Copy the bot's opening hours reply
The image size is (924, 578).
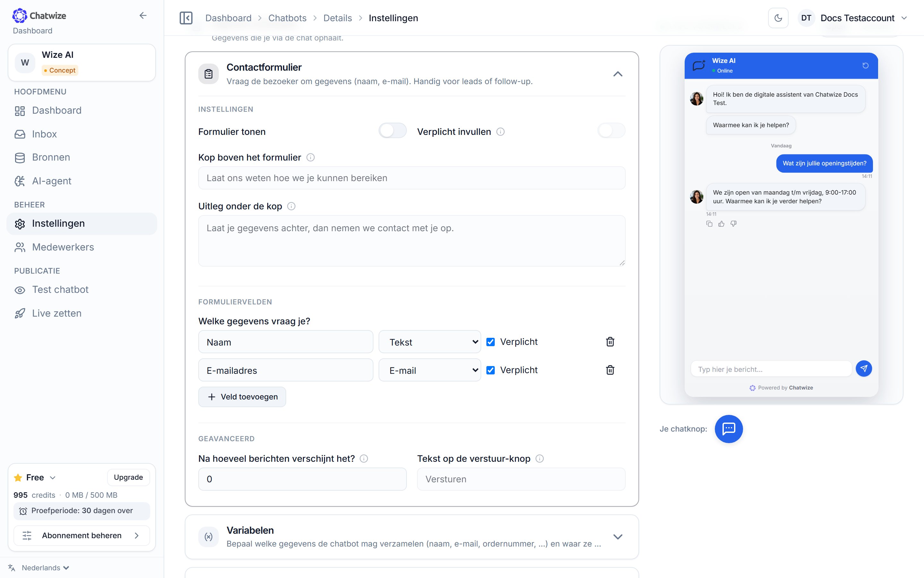[x=709, y=224]
